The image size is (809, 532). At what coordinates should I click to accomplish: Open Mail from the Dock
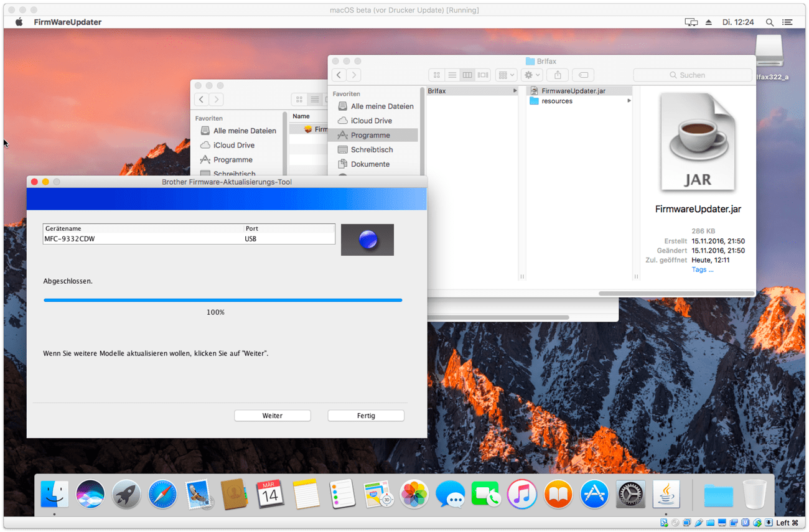click(x=199, y=495)
